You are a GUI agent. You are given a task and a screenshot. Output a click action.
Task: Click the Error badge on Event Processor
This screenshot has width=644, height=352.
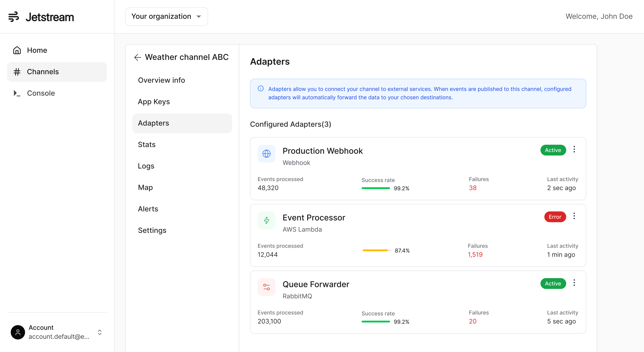(555, 217)
